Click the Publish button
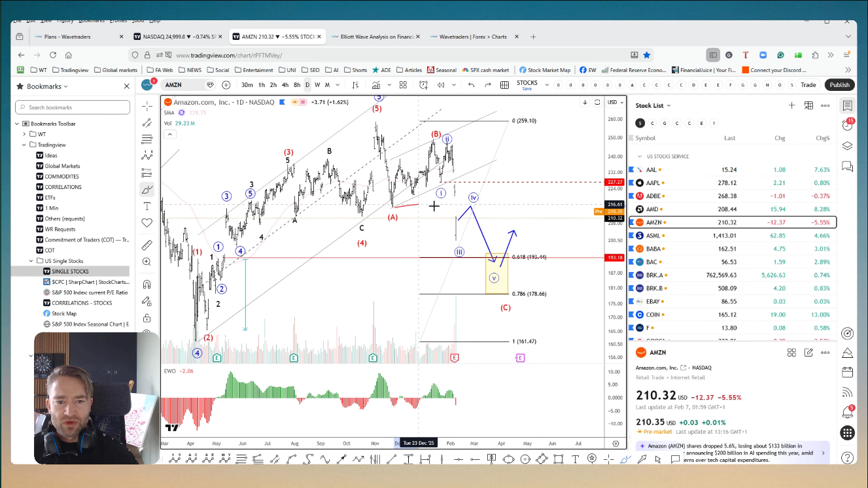Screen dimensions: 868x488 pyautogui.click(x=839, y=85)
